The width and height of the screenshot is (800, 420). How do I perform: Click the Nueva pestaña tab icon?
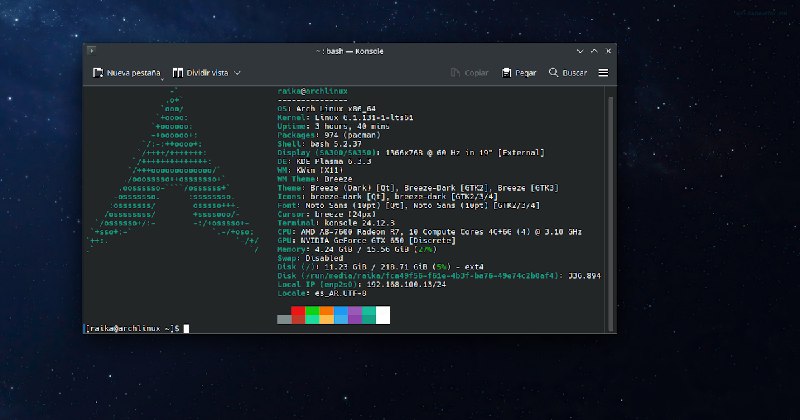98,73
